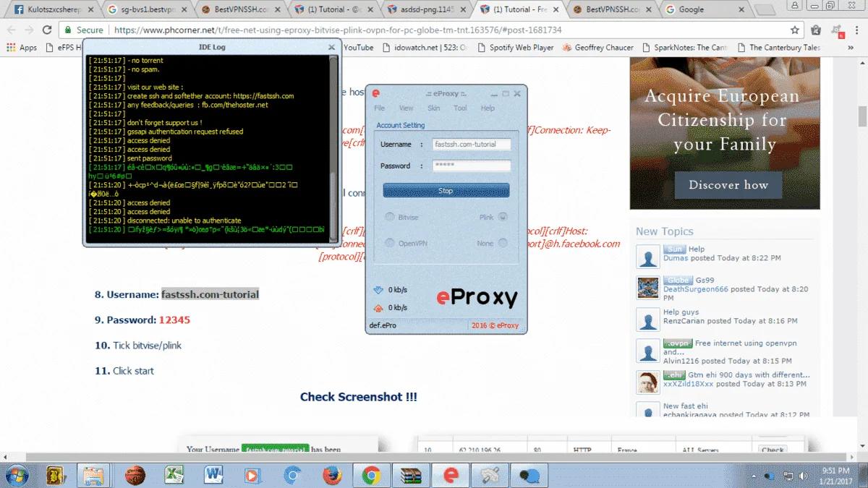
Task: Click the shield extension icon in Chrome toolbar
Action: pos(816,30)
